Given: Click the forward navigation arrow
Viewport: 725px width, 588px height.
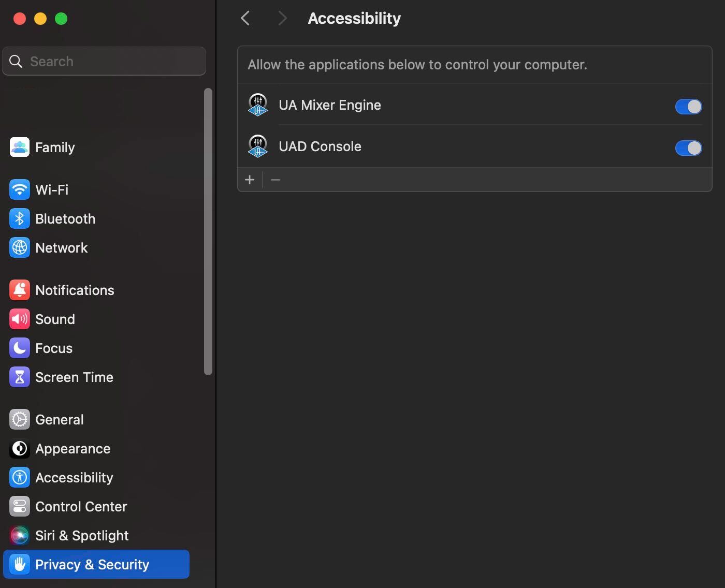Looking at the screenshot, I should point(282,18).
